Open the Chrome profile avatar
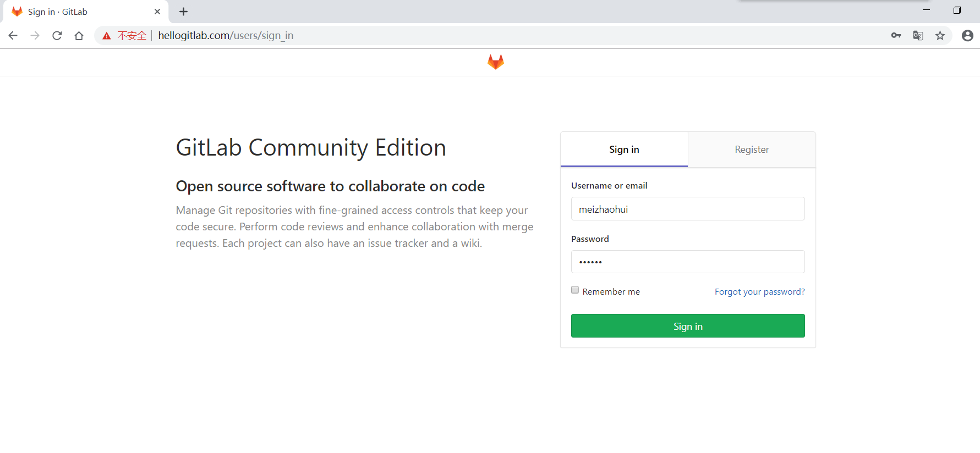Viewport: 980px width, 453px height. 967,36
